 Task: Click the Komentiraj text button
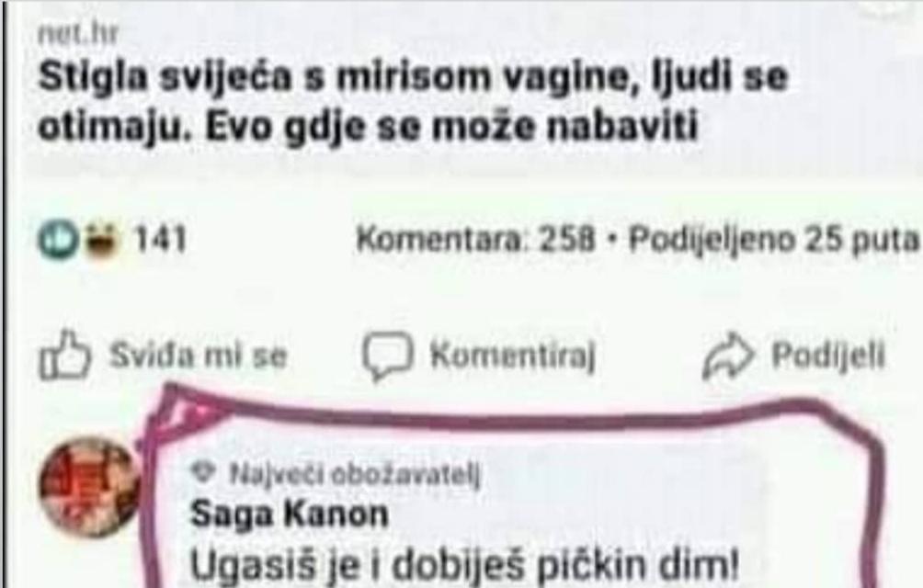pyautogui.click(x=513, y=356)
